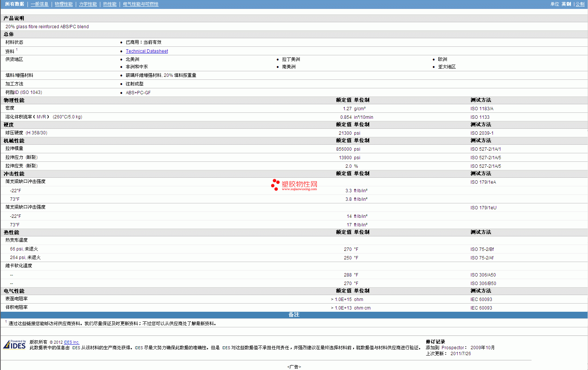Open the Technical Datasheet link
The width and height of the screenshot is (588, 370).
pyautogui.click(x=147, y=51)
